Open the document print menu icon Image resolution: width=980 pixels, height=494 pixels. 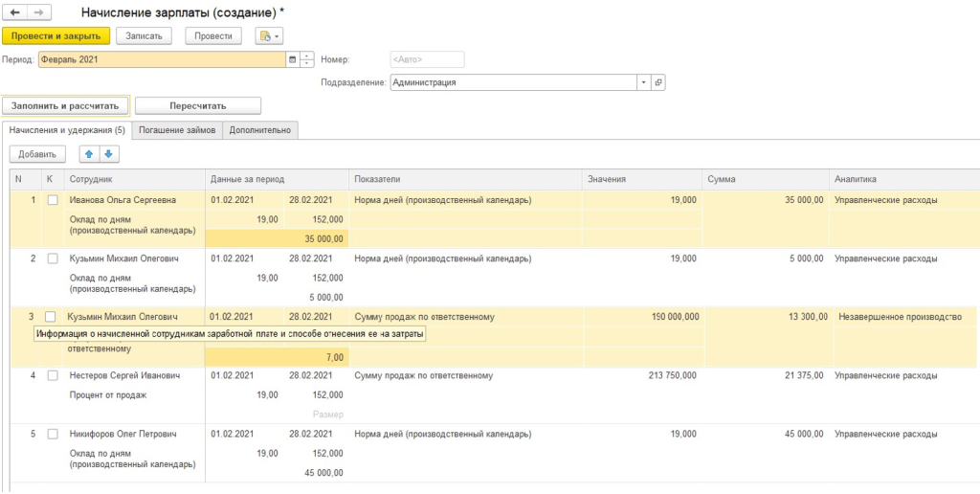coord(269,36)
